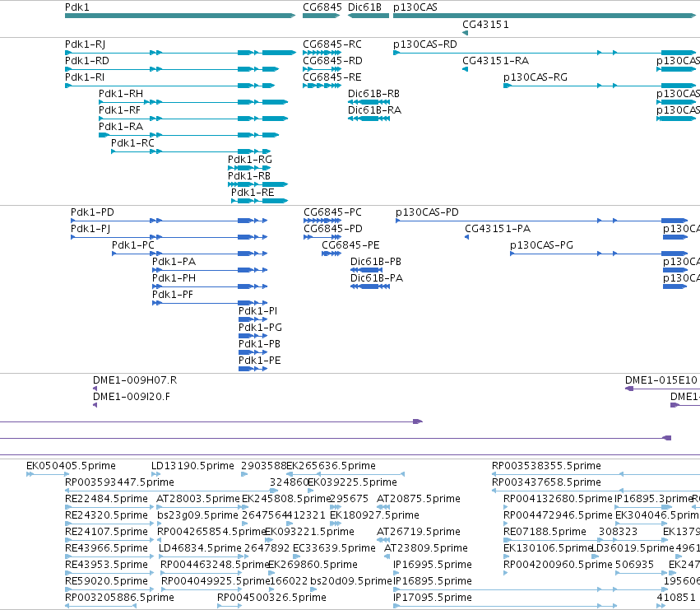The image size is (700, 610).
Task: Click the Pdk1 gene label
Action: click(x=76, y=7)
